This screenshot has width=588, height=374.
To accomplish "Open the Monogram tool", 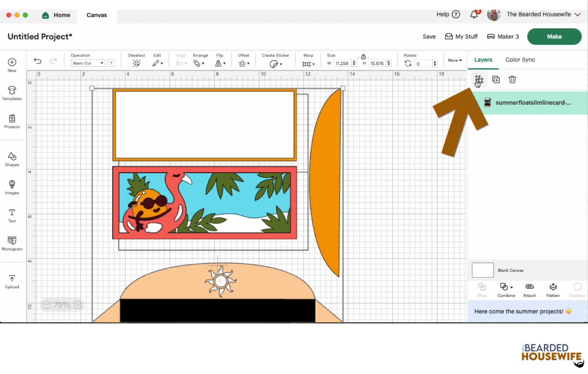I will pyautogui.click(x=12, y=243).
